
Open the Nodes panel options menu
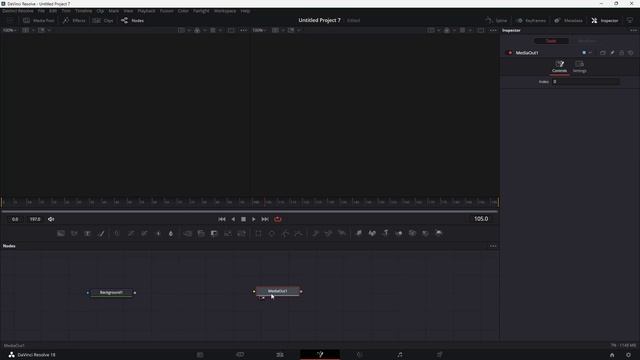(493, 246)
